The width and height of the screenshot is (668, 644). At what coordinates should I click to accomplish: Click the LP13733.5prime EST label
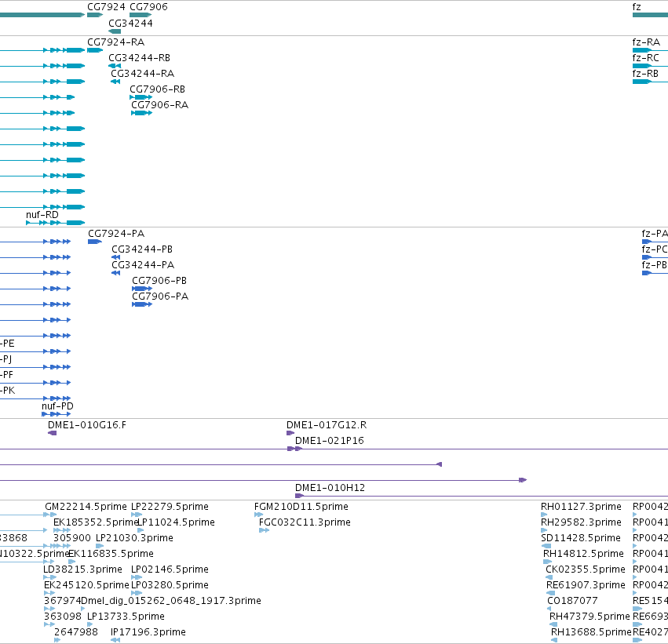pyautogui.click(x=126, y=617)
